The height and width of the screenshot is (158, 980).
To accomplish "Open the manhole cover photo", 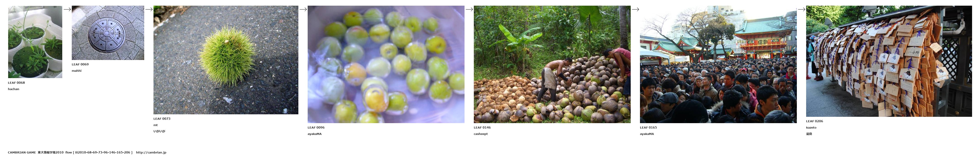I will click(108, 33).
